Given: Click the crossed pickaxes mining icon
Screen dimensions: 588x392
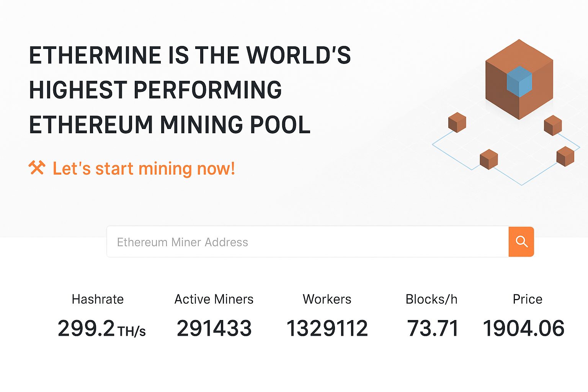Looking at the screenshot, I should 37,167.
